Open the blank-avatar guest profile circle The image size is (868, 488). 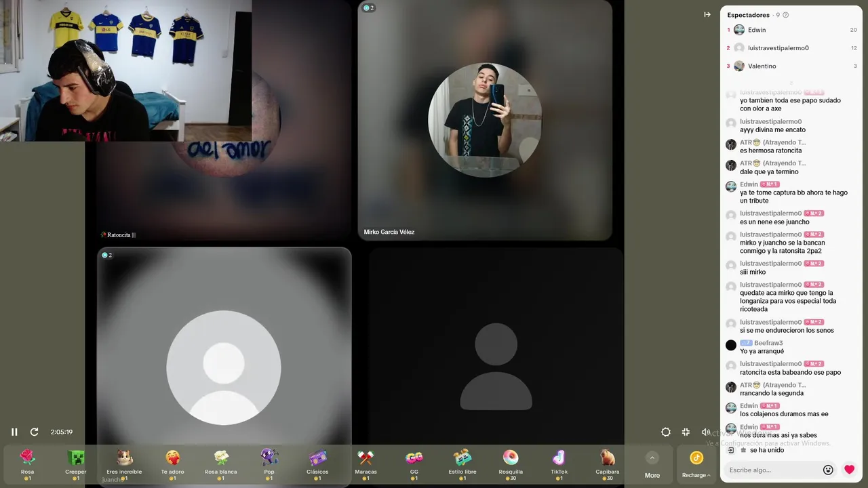point(224,368)
